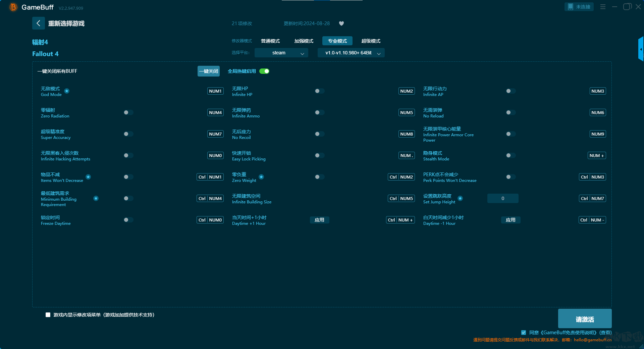The height and width of the screenshot is (349, 644).
Task: Expand the collapsed side panel on right edge
Action: click(x=641, y=49)
